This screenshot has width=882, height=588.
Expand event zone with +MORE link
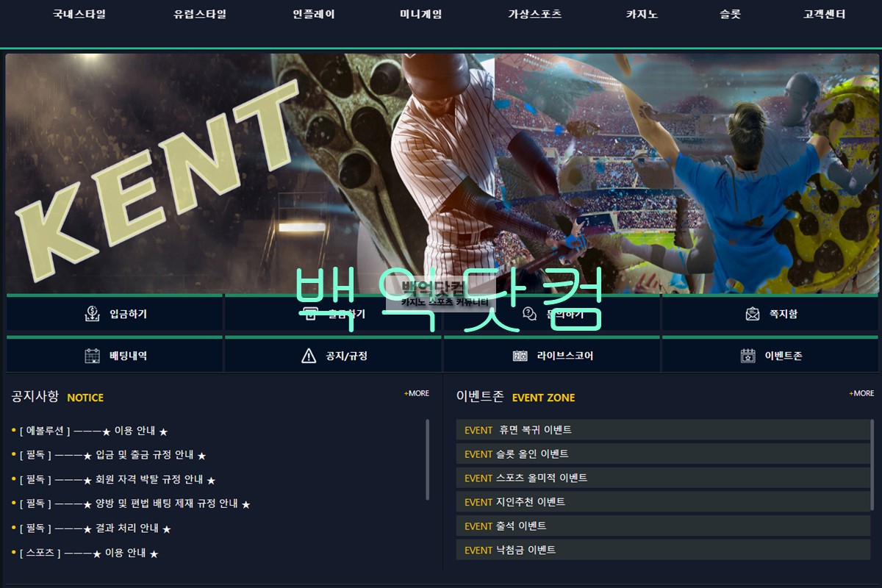click(861, 393)
